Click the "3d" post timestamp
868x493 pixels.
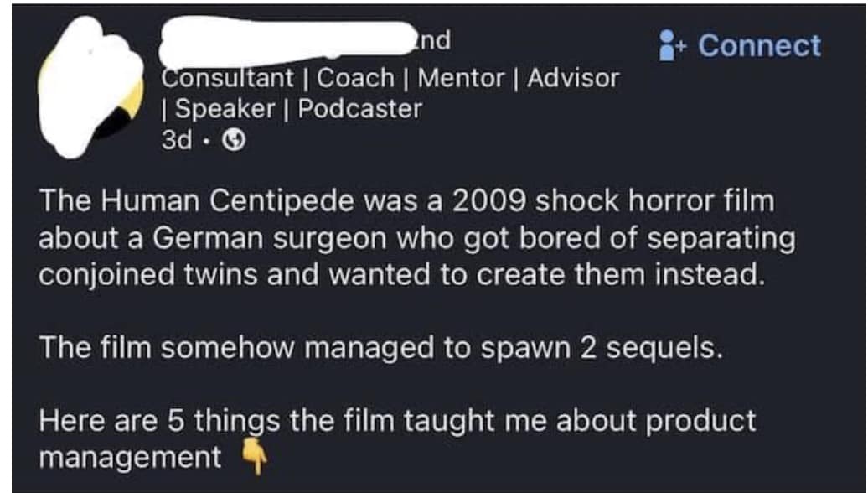coord(175,140)
